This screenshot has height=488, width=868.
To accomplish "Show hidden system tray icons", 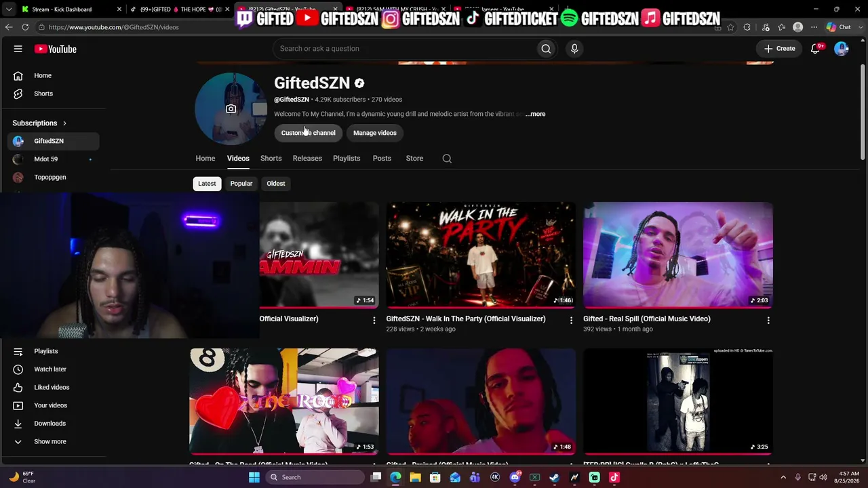I will pos(783,477).
